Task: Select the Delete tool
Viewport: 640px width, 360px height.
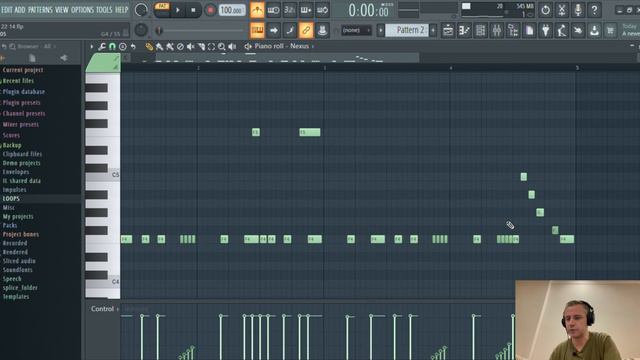Action: [x=180, y=47]
